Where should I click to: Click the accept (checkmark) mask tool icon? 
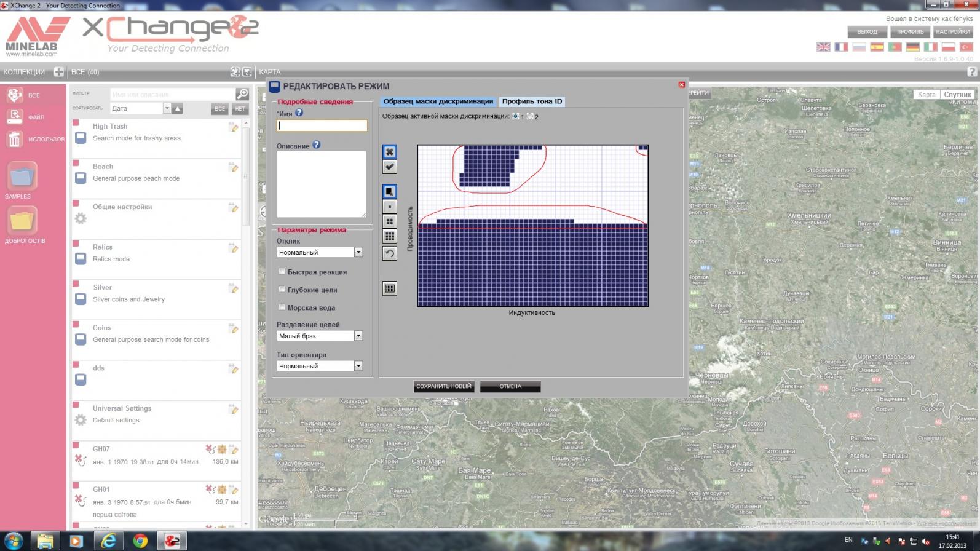[x=389, y=167]
